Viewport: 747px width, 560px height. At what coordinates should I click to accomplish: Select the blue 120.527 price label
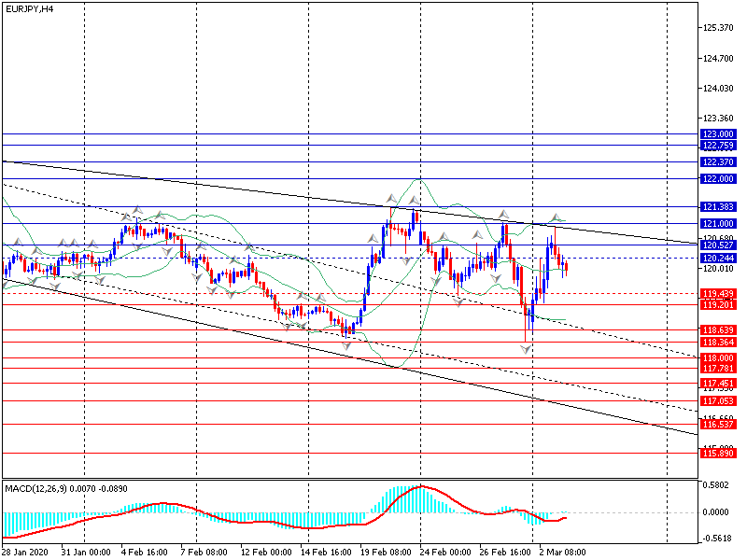717,245
